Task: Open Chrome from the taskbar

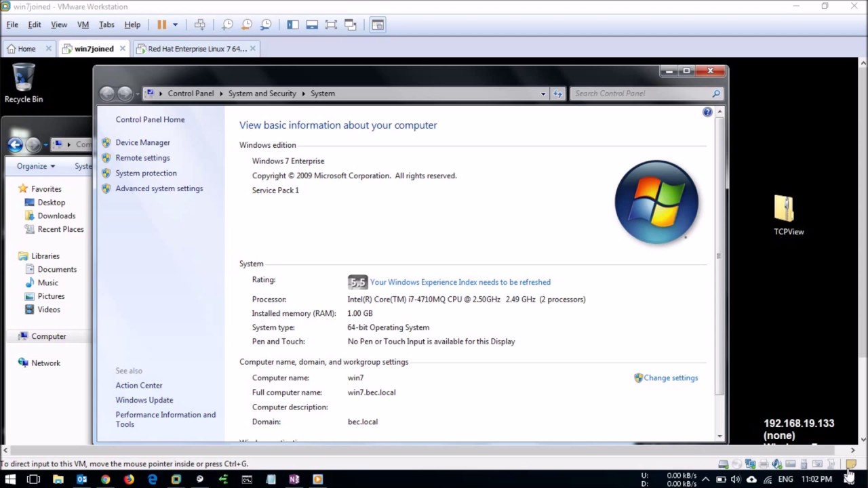Action: click(105, 479)
